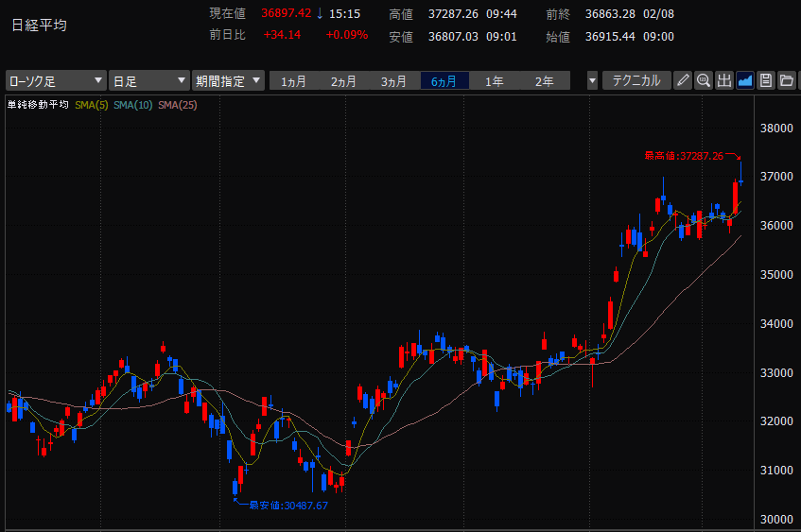Click the 日経平均 title text
Screen dimensions: 801x532
point(39,26)
